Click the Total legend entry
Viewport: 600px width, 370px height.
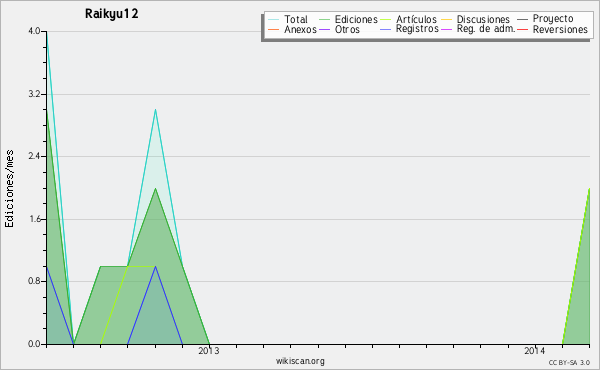[x=296, y=19]
